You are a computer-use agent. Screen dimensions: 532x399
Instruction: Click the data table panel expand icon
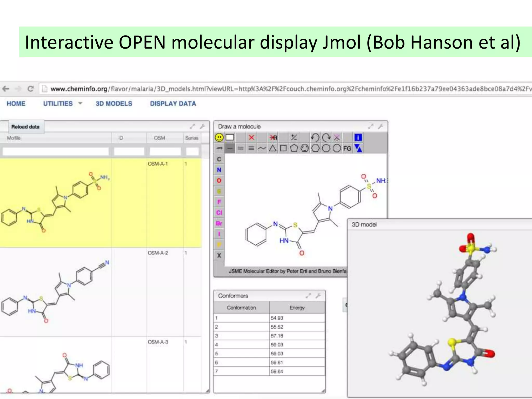point(192,127)
